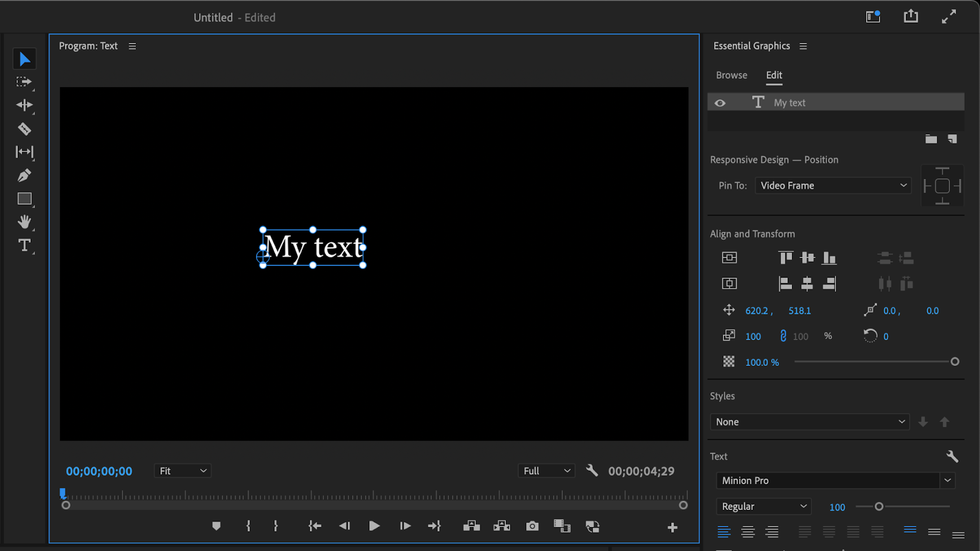Sync from Master Style (up arrow)
Viewport: 980px width, 551px height.
pyautogui.click(x=944, y=422)
